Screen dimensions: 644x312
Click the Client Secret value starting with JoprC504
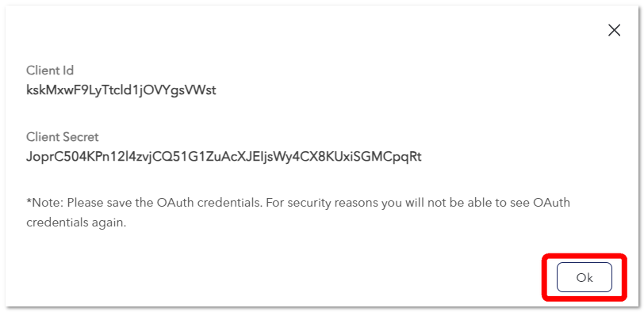[224, 157]
